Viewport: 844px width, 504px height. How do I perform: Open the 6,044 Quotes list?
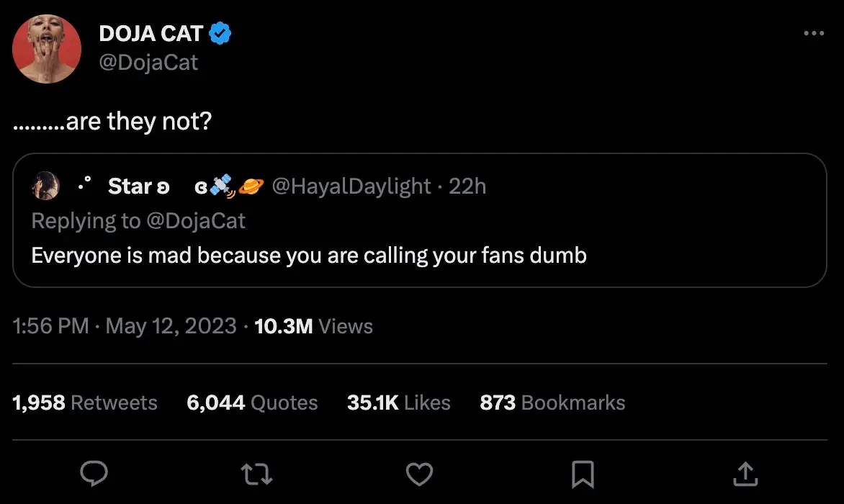click(252, 402)
